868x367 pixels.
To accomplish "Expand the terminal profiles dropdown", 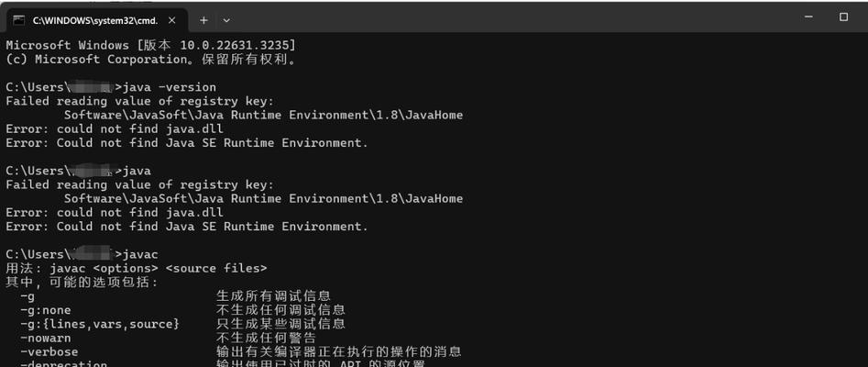I will [226, 20].
